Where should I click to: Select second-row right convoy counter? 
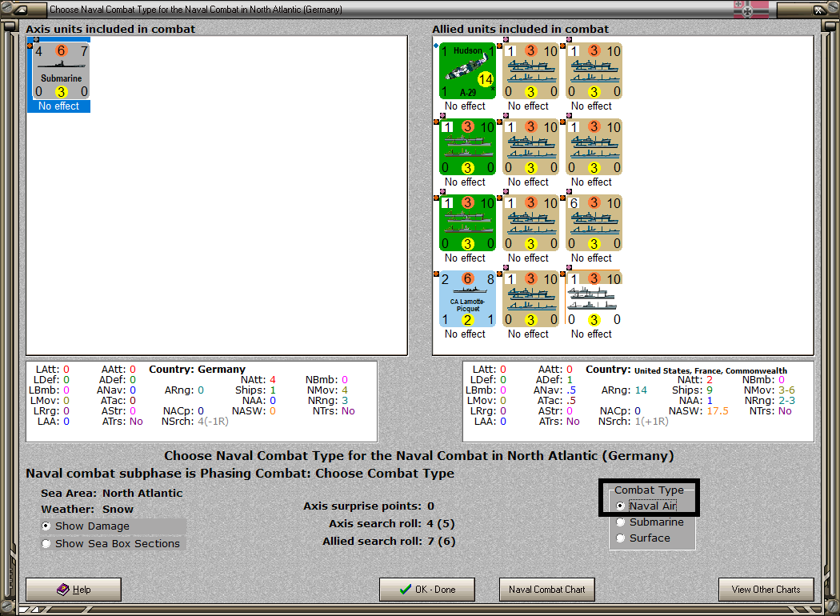pyautogui.click(x=594, y=147)
